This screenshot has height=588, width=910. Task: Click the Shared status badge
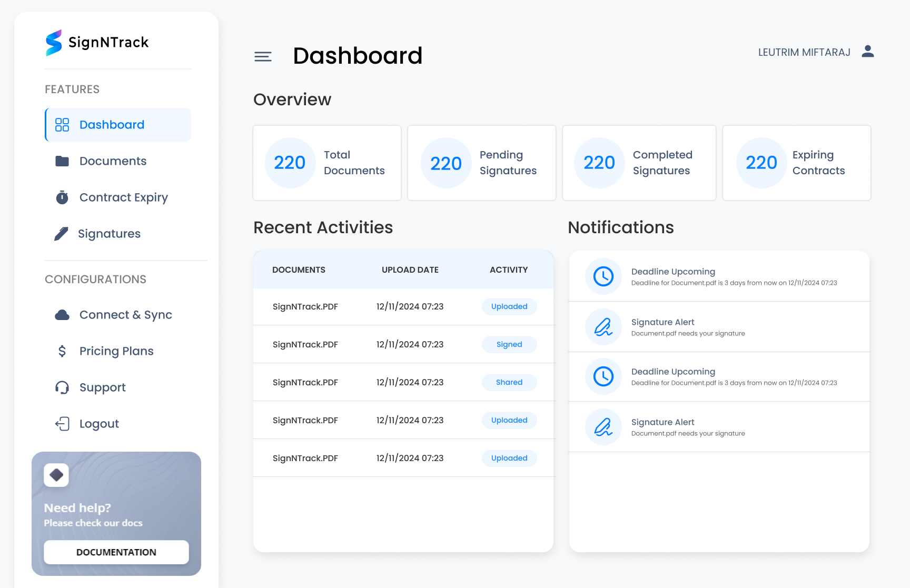(509, 382)
